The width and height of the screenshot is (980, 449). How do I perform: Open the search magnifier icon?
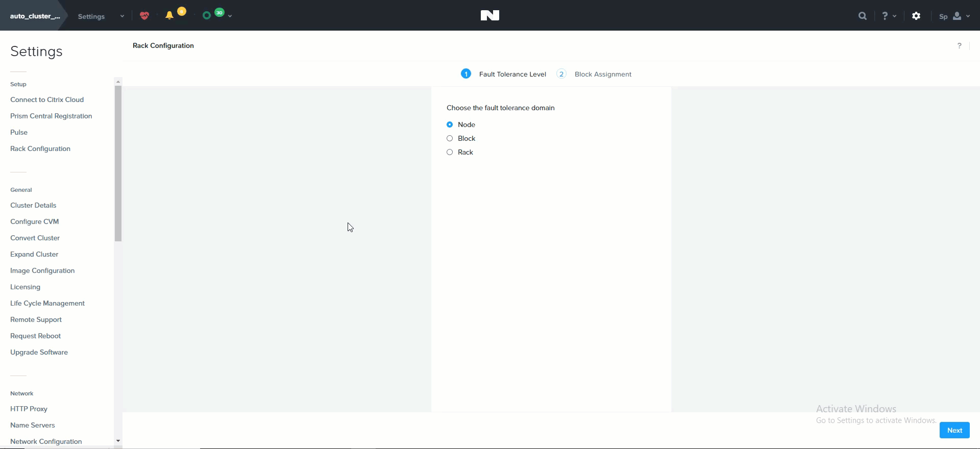[863, 16]
